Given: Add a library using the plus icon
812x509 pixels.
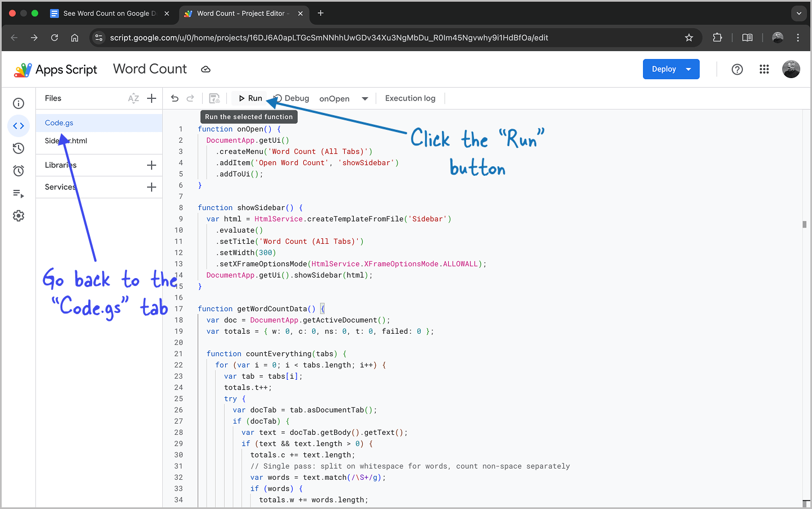Looking at the screenshot, I should coord(152,165).
